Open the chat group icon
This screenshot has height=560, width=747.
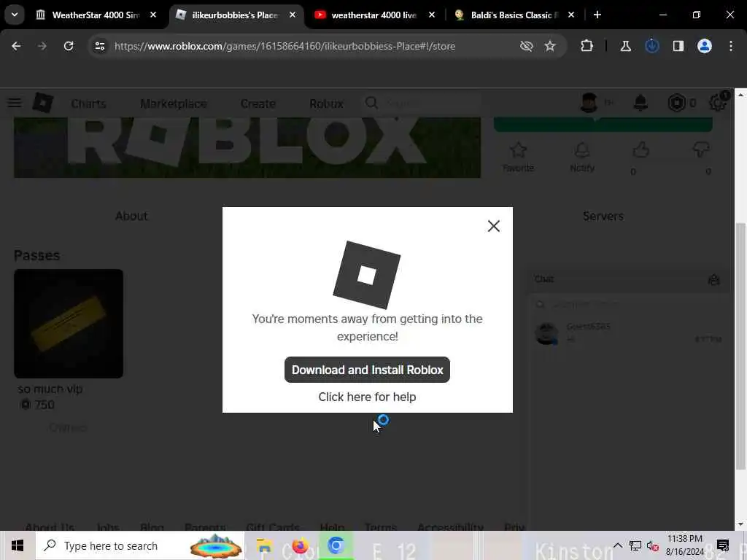pos(713,279)
